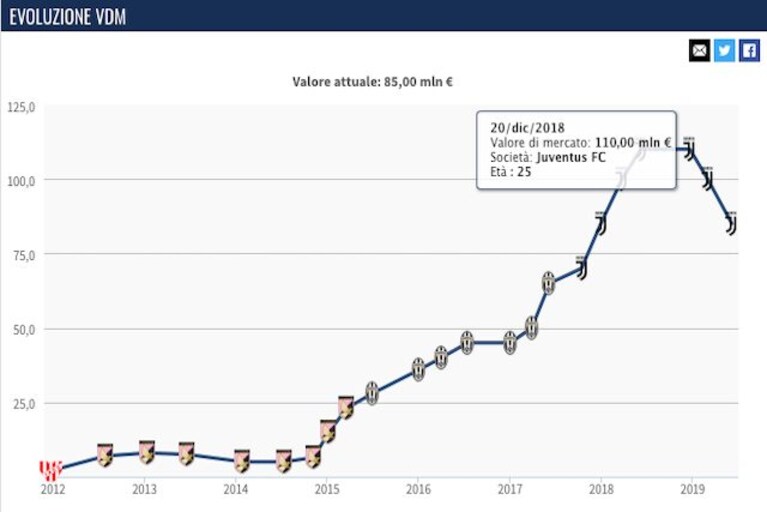The image size is (767, 512).
Task: Click the 'Valore attuale: 85,00 mln €' text
Action: [372, 82]
